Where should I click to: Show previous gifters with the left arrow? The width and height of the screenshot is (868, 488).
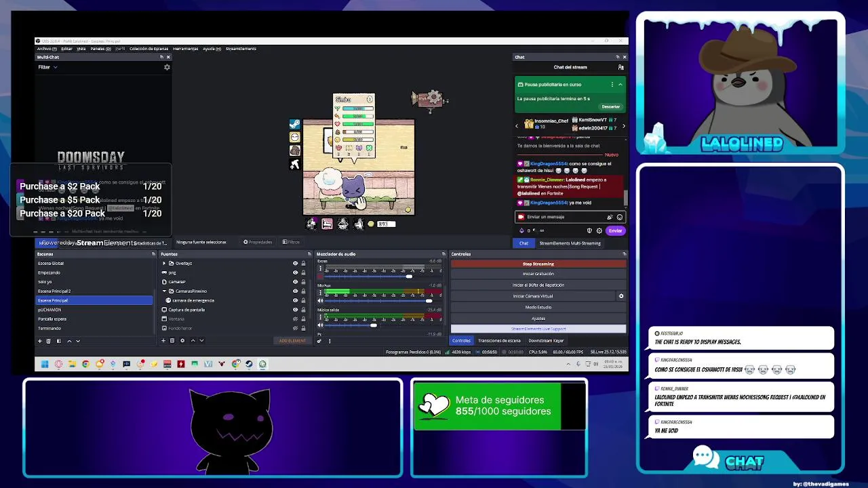click(517, 126)
